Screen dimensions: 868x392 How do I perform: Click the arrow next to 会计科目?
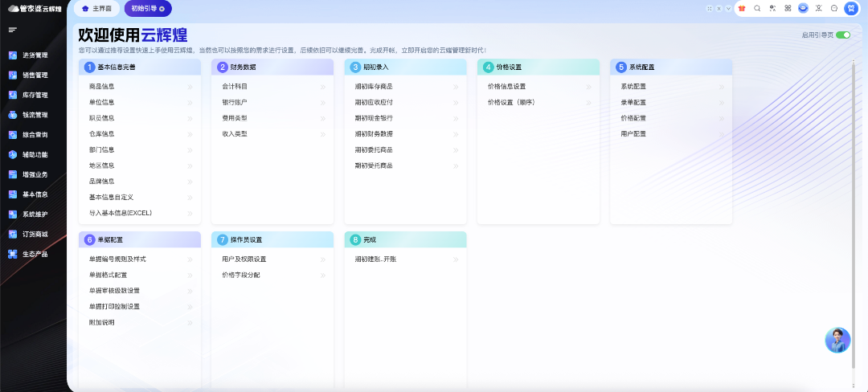click(x=323, y=87)
